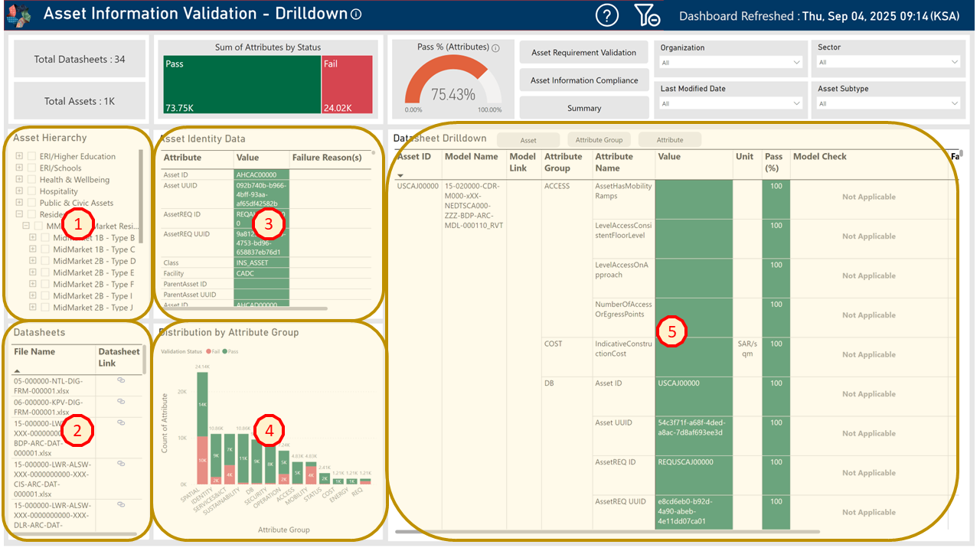Click the clear filters funnel icon
The width and height of the screenshot is (980, 551).
point(646,15)
